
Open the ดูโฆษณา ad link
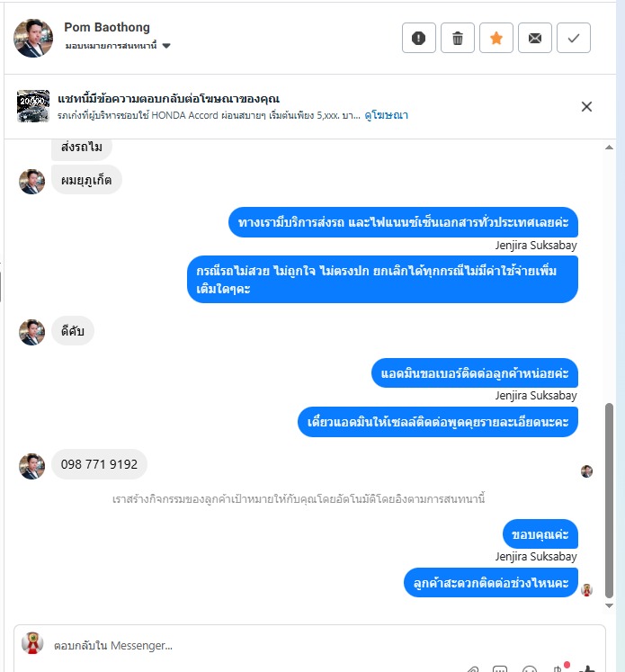coord(386,115)
